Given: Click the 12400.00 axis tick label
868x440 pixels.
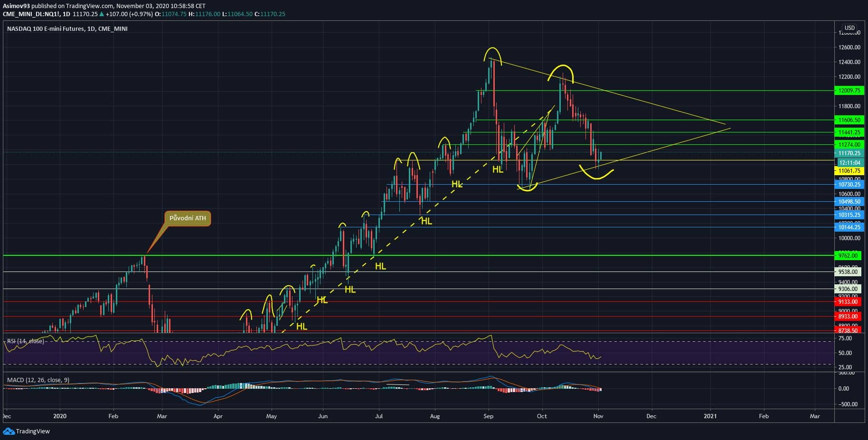Looking at the screenshot, I should tap(849, 62).
